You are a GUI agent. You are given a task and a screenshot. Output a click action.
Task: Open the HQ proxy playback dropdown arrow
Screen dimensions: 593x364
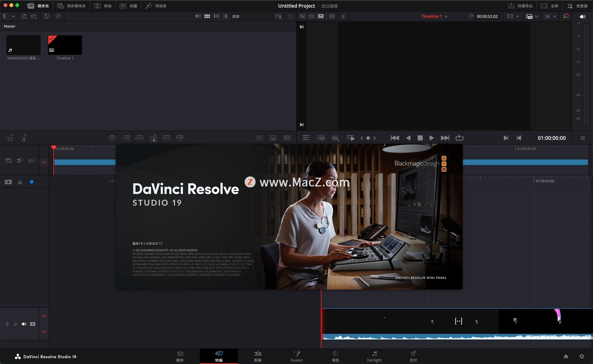(536, 16)
